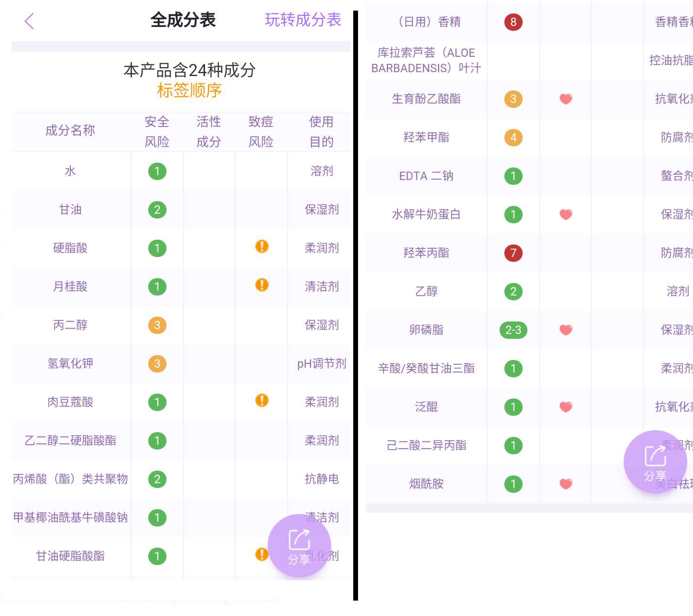This screenshot has width=693, height=616.
Task: Click green safety badge 1 next to 水
Action: [156, 171]
